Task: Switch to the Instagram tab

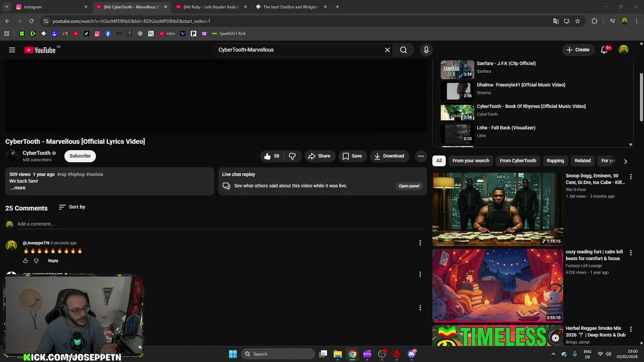Action: 50,7
